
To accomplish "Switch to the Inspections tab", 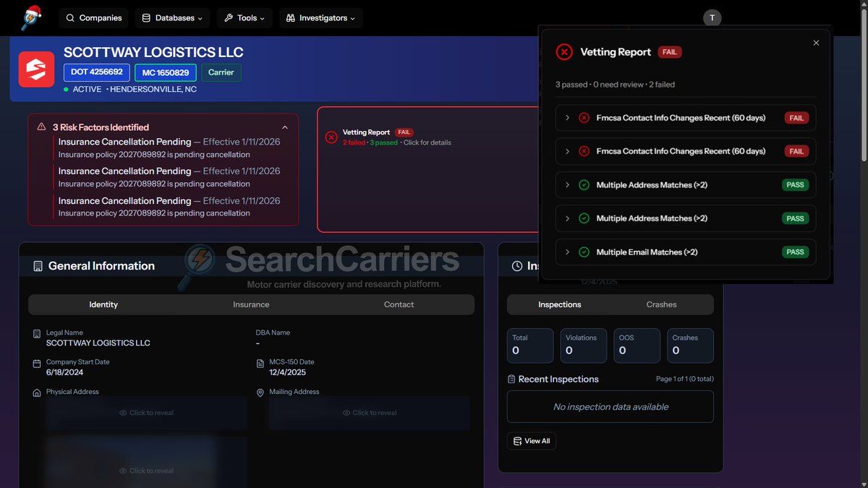I will [559, 304].
